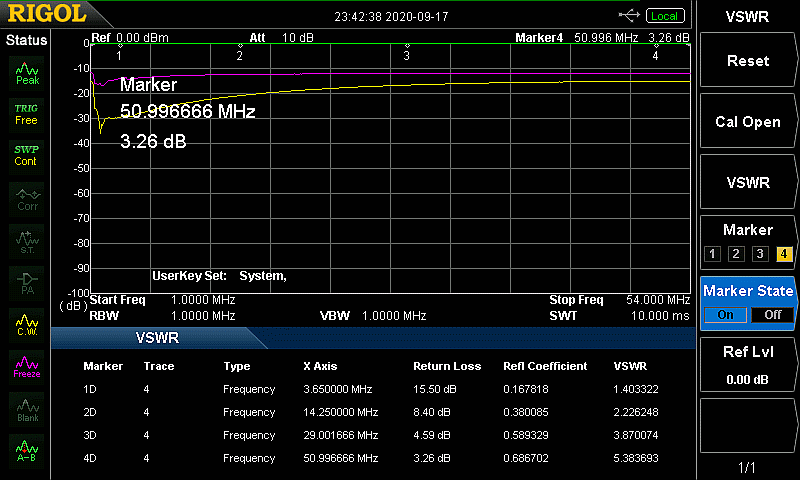This screenshot has height=480, width=800.
Task: Click the USB connection icon
Action: tap(629, 15)
